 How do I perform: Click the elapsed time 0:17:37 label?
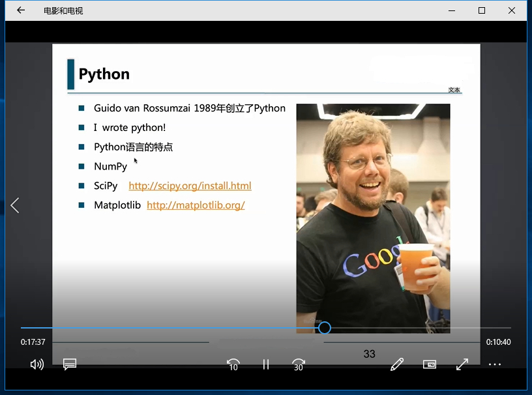point(33,342)
